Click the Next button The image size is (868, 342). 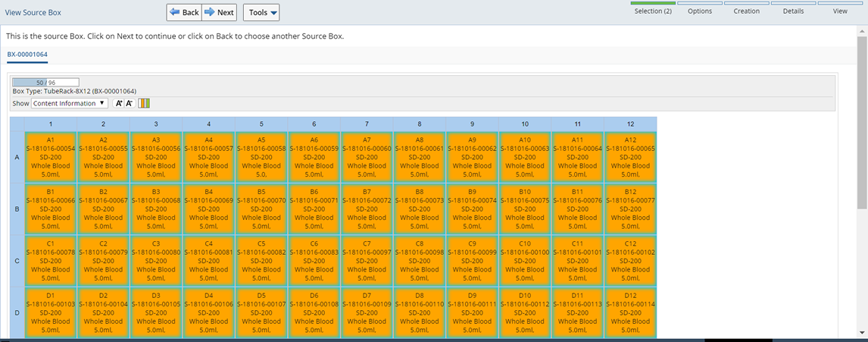219,12
